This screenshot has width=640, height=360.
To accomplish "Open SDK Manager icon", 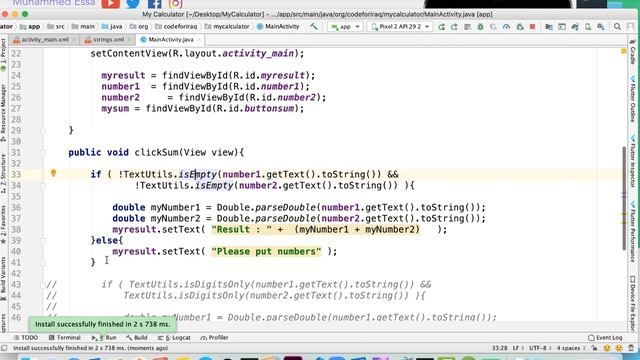I will click(601, 27).
